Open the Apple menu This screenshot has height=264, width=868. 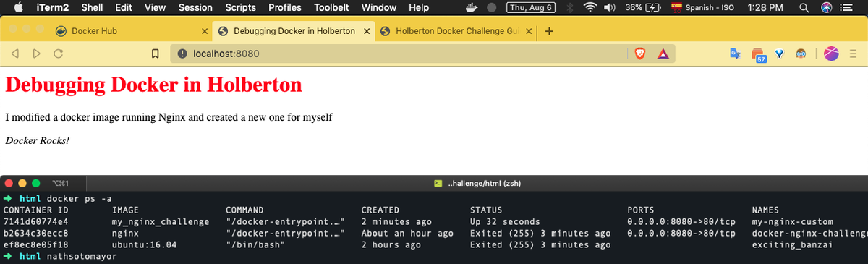18,7
